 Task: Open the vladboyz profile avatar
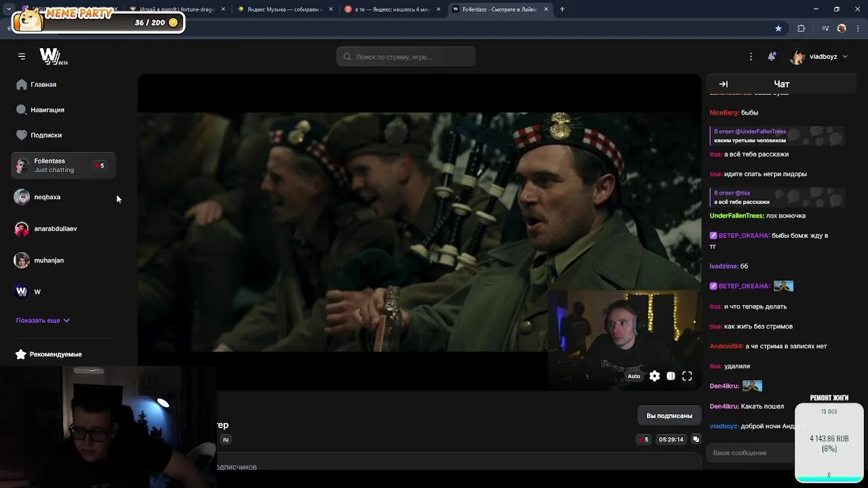[x=797, y=56]
